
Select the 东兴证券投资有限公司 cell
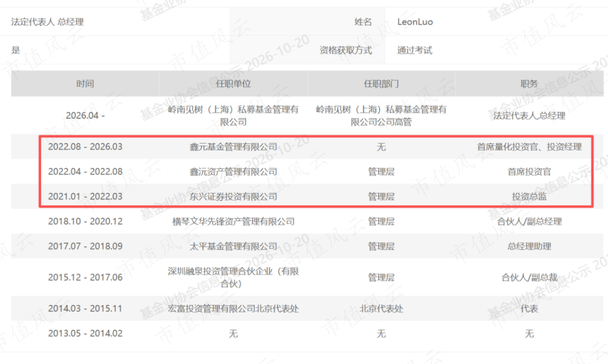233,197
